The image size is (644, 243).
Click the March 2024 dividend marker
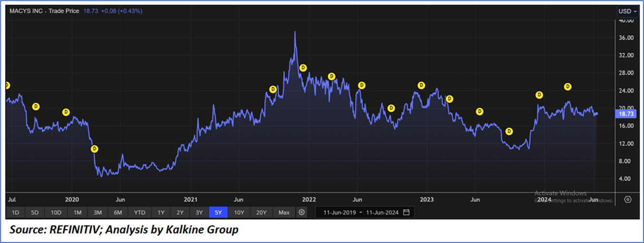(x=567, y=87)
